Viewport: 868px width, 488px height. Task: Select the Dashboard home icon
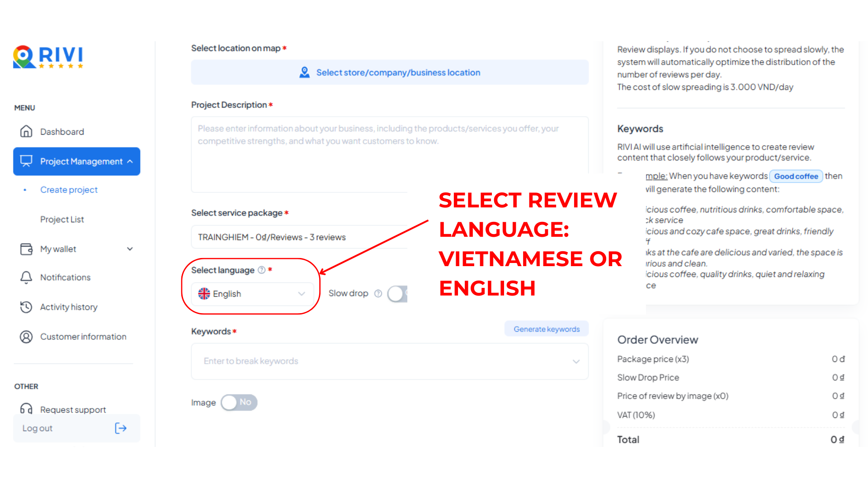pos(26,131)
